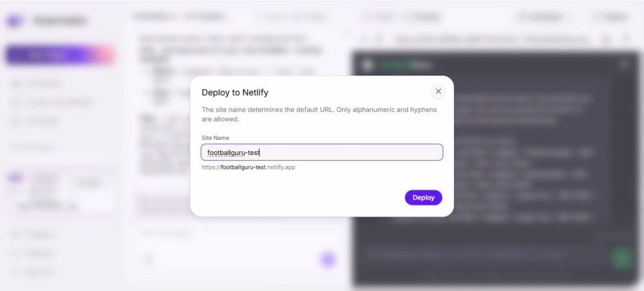This screenshot has width=644, height=291.
Task: Click the green button in dark panel
Action: point(622,257)
